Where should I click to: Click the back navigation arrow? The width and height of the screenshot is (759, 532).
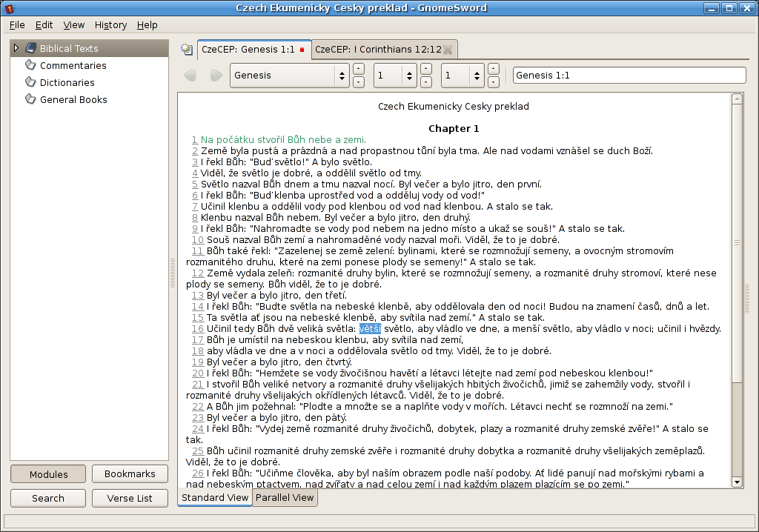[190, 76]
